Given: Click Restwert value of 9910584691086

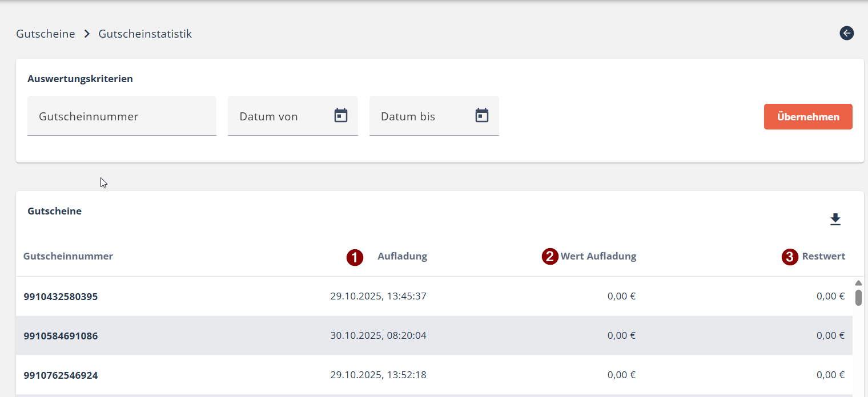Looking at the screenshot, I should pos(830,335).
